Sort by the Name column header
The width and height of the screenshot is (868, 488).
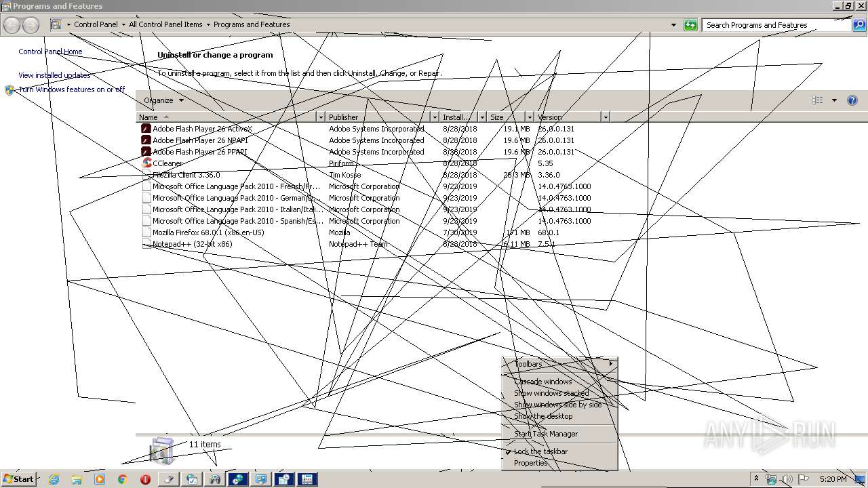pos(226,117)
